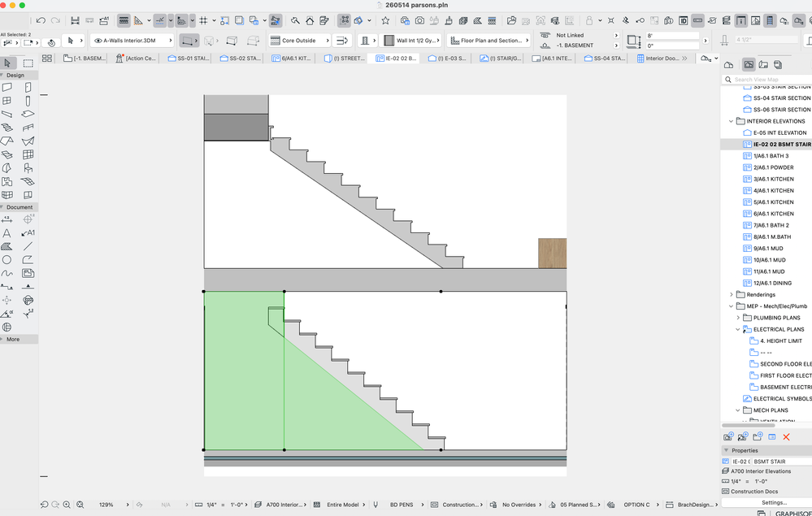
Task: Open the -1. BASEMENT home story chevron
Action: 616,46
